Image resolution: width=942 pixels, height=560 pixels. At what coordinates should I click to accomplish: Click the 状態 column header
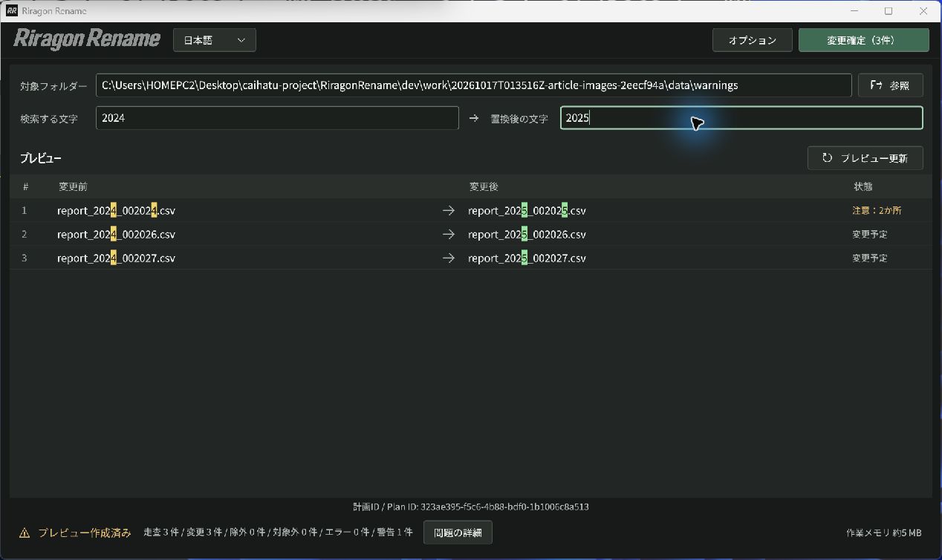tap(863, 187)
